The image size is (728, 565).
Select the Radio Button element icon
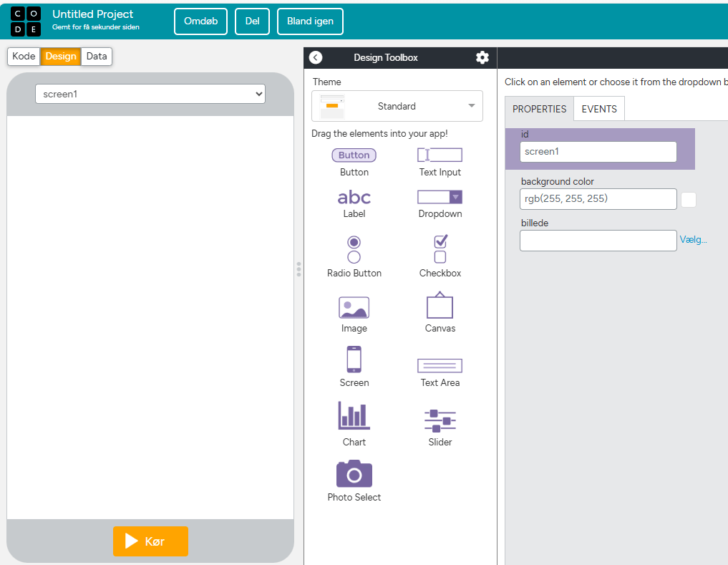pyautogui.click(x=354, y=249)
